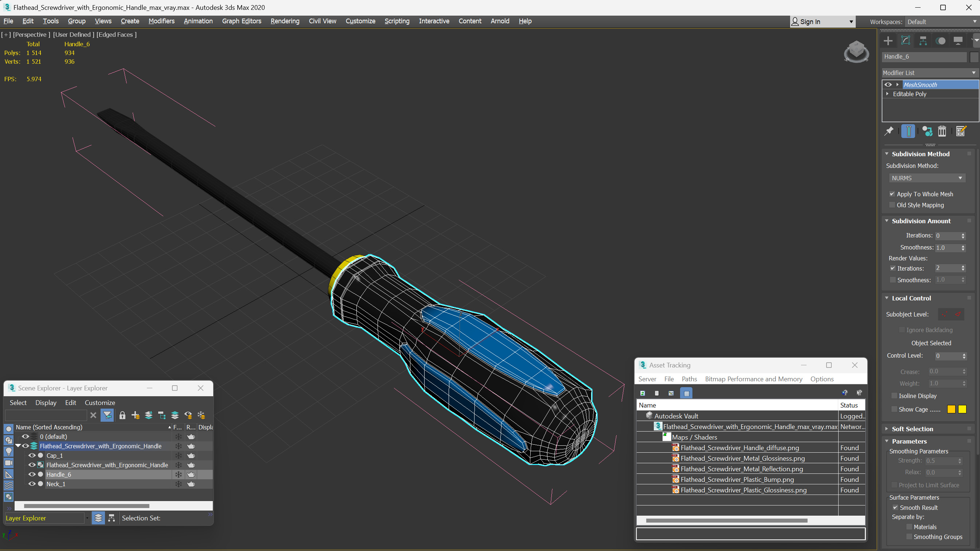
Task: Open the Modifier List dropdown
Action: pyautogui.click(x=930, y=72)
